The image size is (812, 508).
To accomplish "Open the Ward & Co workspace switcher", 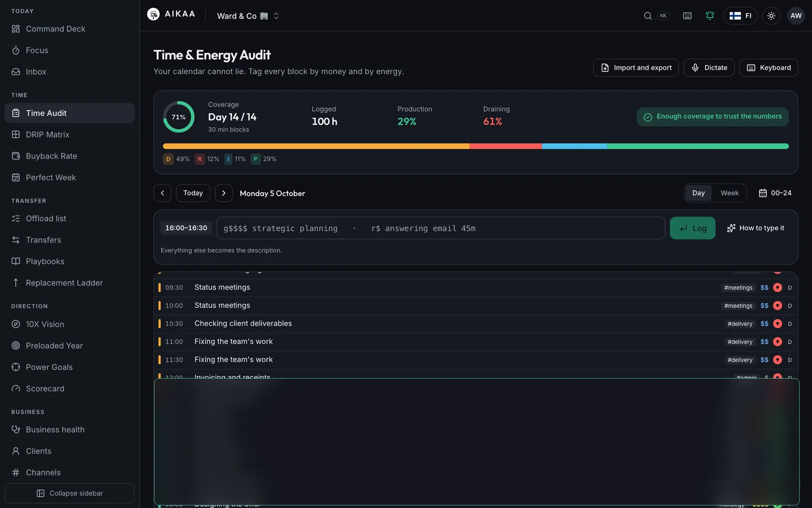I will click(248, 16).
